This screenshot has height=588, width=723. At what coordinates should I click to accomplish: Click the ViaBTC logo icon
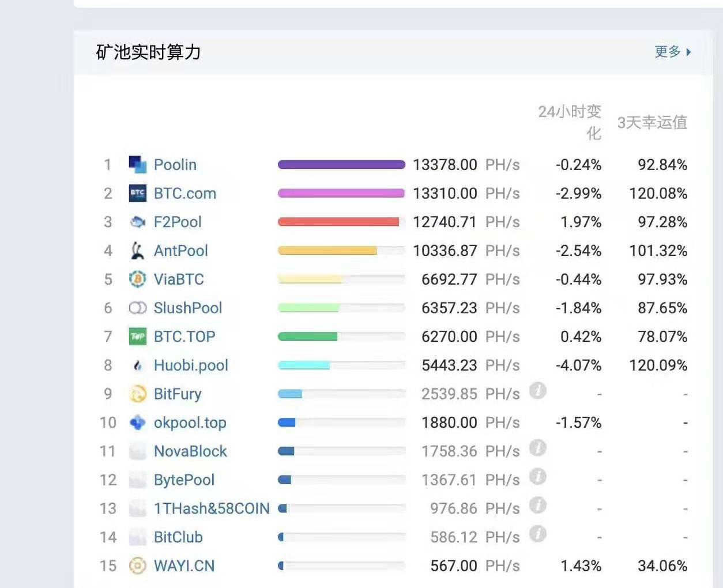pos(137,279)
